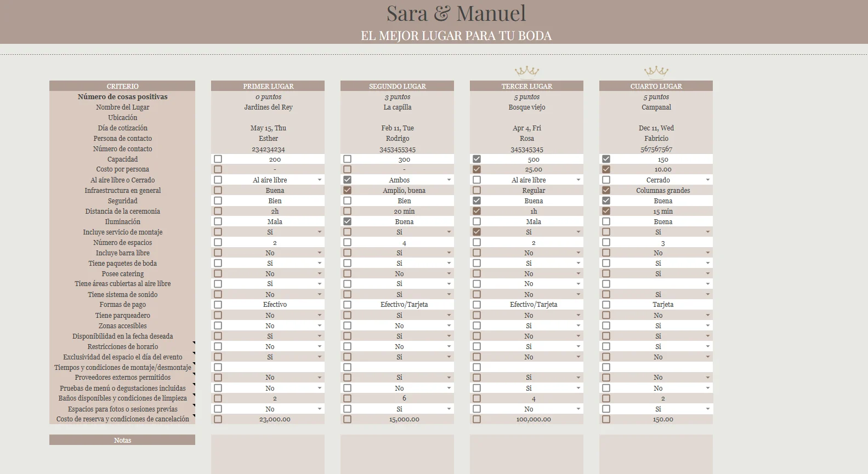The image size is (868, 474).
Task: Click the Columnas grandes cell
Action: pos(663,191)
